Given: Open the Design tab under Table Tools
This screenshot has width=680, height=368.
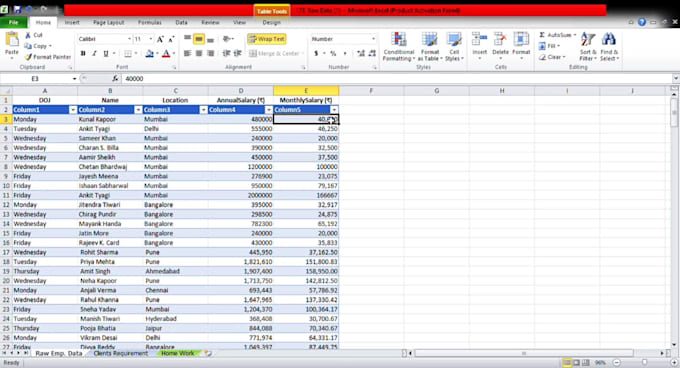Looking at the screenshot, I should pos(271,22).
